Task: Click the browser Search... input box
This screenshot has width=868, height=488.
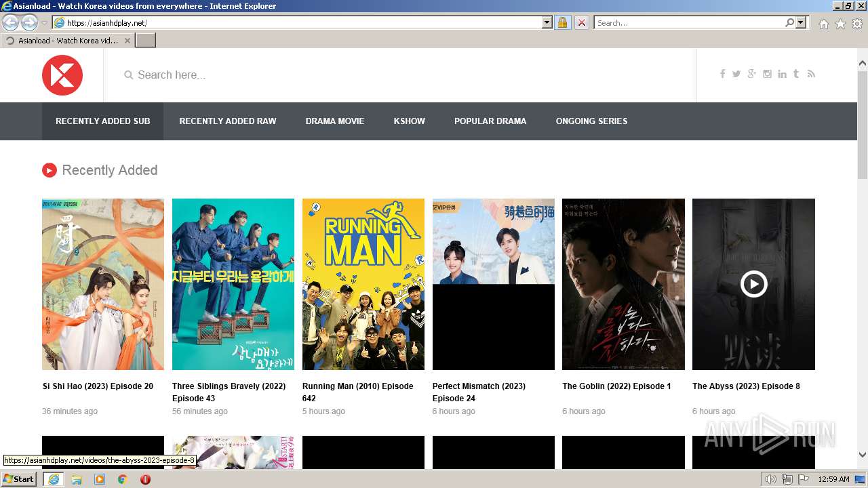Action: (689, 23)
